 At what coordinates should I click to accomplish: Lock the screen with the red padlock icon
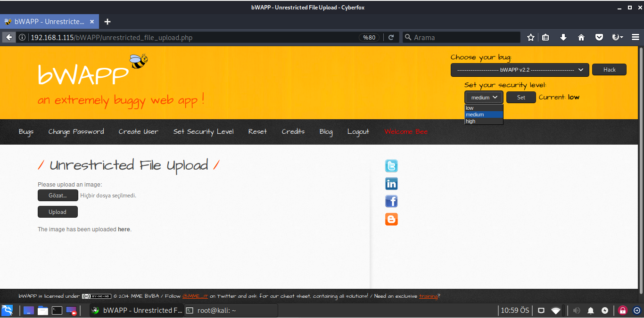click(x=623, y=310)
